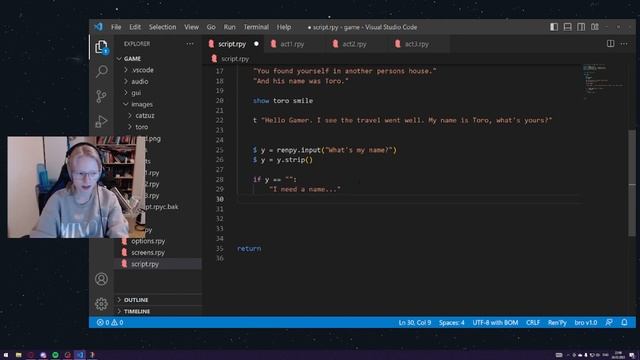
Task: Click the errors and warnings count in status bar
Action: coord(110,322)
